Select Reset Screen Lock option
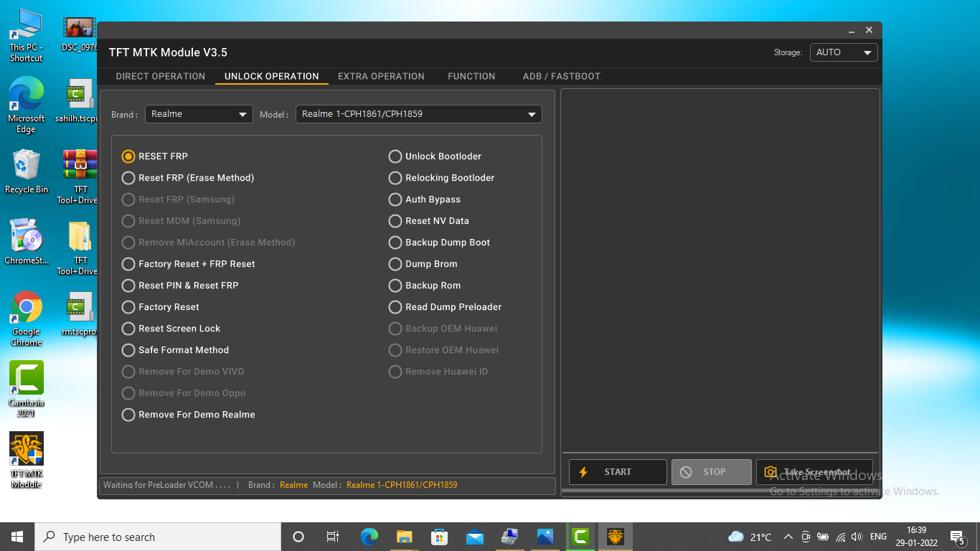This screenshot has height=551, width=980. click(x=171, y=329)
